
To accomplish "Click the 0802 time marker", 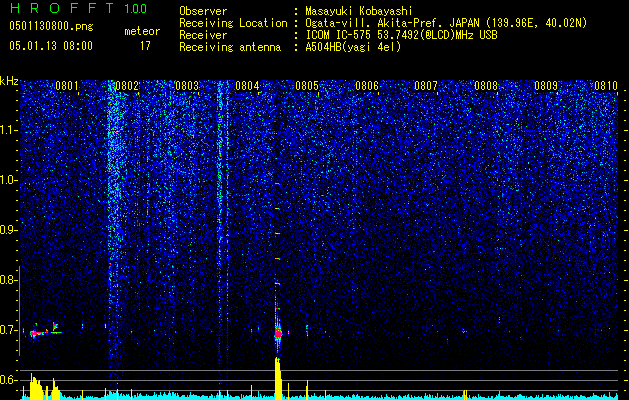I will pos(127,86).
